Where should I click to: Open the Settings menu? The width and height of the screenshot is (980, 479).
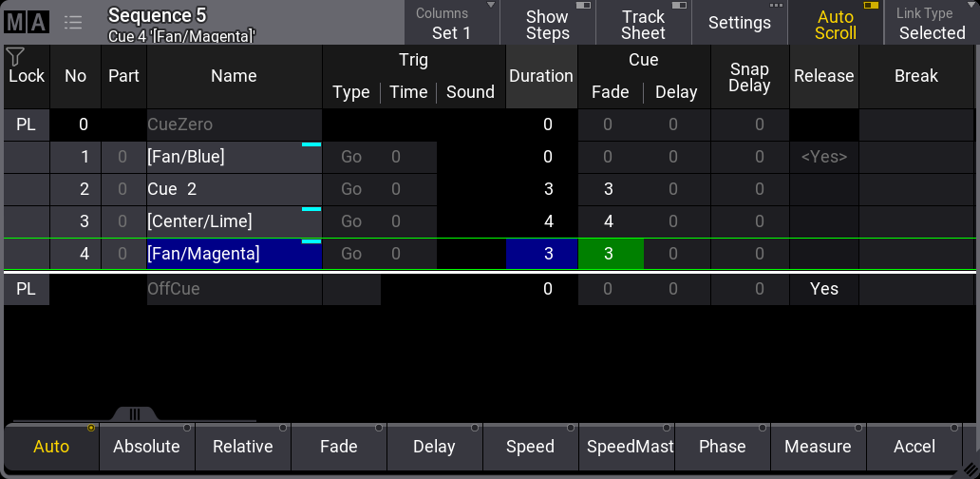pyautogui.click(x=739, y=24)
